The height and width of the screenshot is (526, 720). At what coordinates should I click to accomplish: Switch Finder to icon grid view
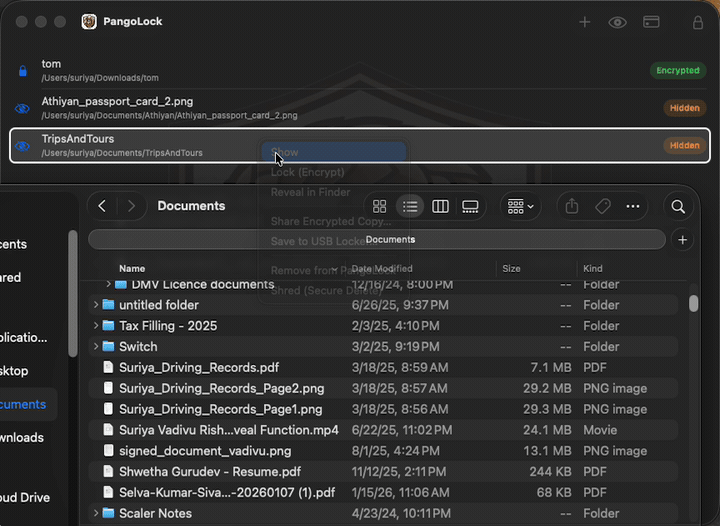click(379, 207)
